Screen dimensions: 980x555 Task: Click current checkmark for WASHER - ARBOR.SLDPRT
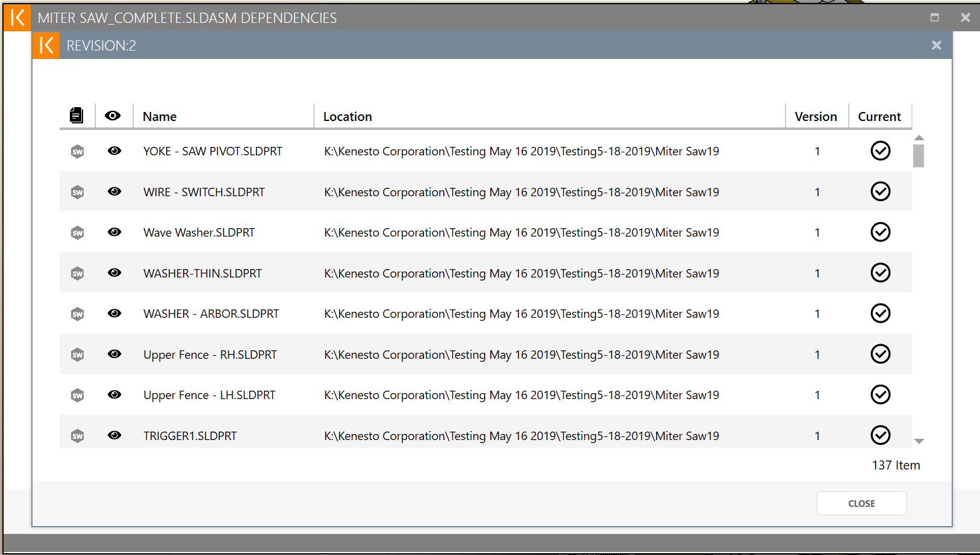tap(881, 313)
